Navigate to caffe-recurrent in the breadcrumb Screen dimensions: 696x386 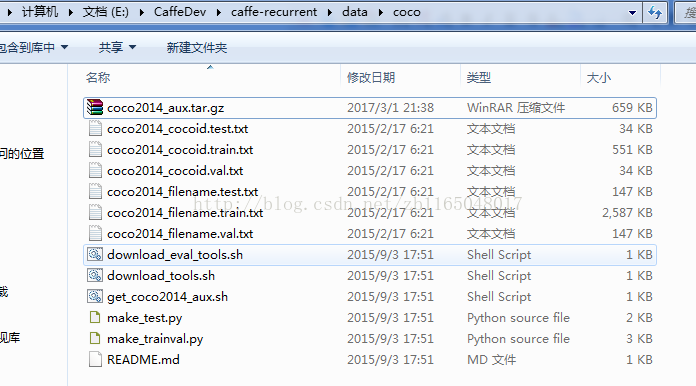[274, 12]
